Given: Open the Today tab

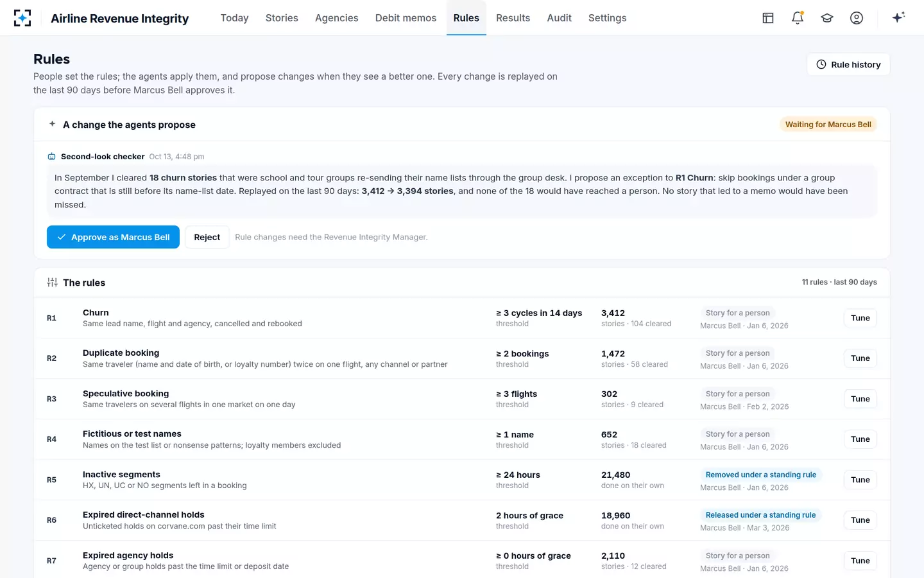Looking at the screenshot, I should coord(234,18).
